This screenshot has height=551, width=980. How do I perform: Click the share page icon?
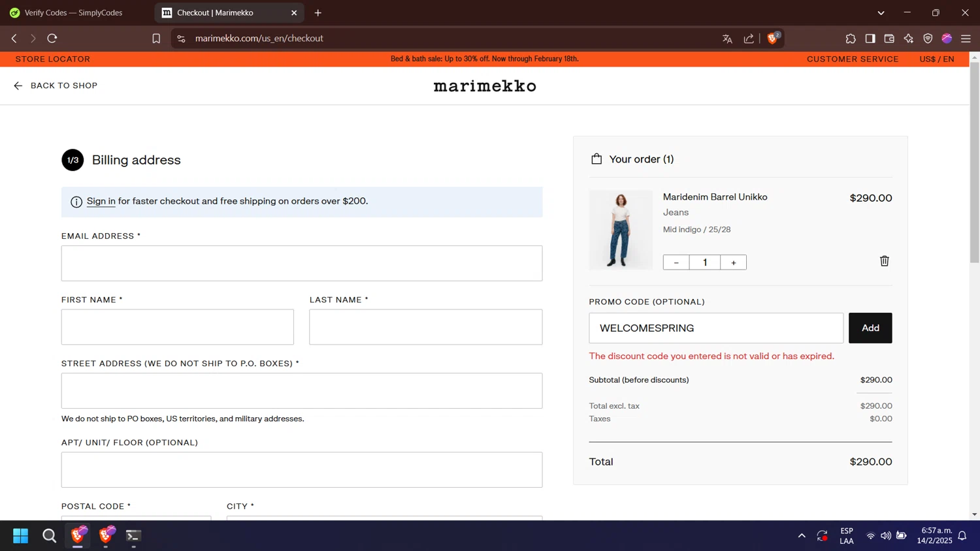[749, 39]
